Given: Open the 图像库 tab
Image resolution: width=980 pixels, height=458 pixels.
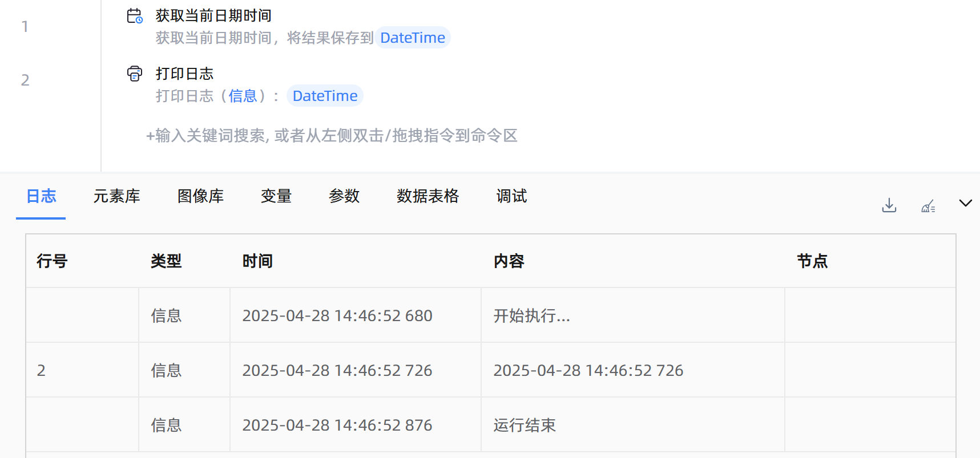Looking at the screenshot, I should tap(200, 196).
